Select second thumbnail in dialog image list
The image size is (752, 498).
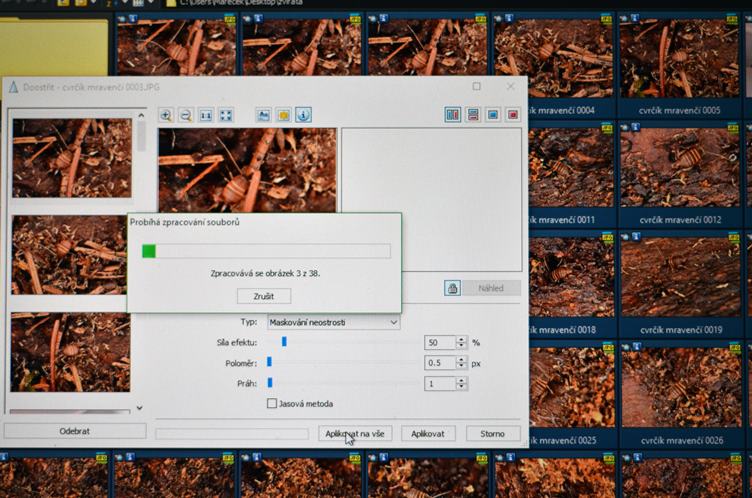(69, 255)
